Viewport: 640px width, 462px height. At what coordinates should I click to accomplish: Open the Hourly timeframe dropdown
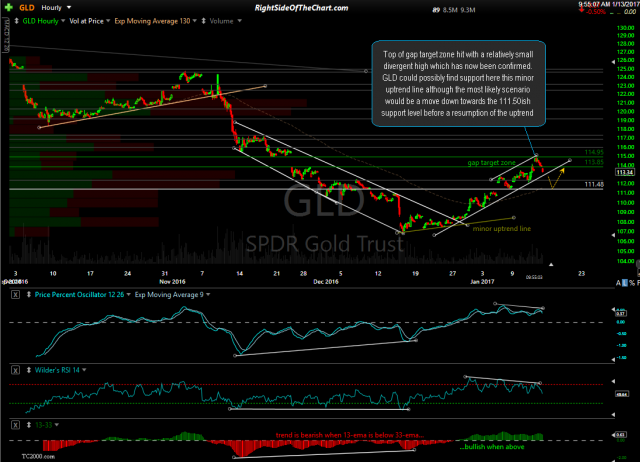pos(69,7)
